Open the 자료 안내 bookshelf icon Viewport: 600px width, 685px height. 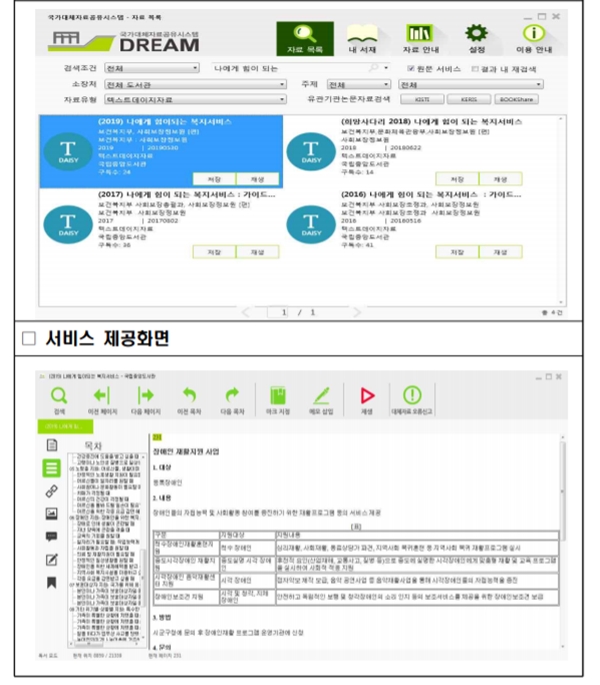point(420,39)
